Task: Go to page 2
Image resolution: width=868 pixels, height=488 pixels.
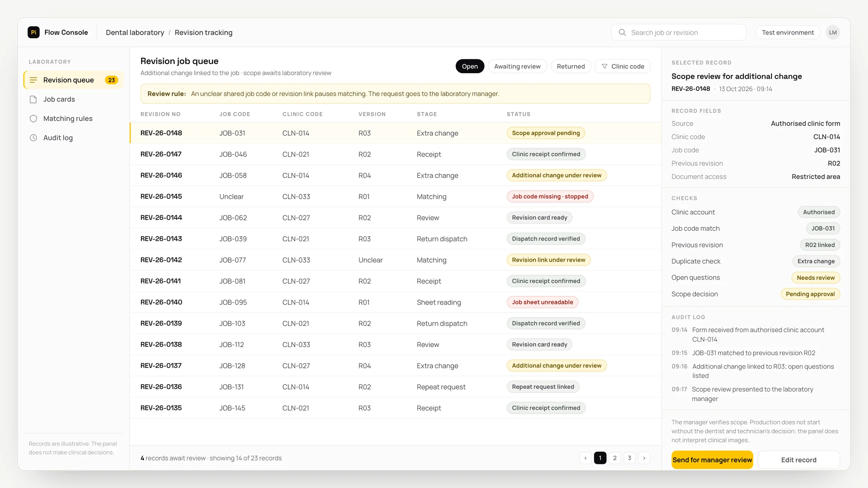Action: tap(615, 458)
